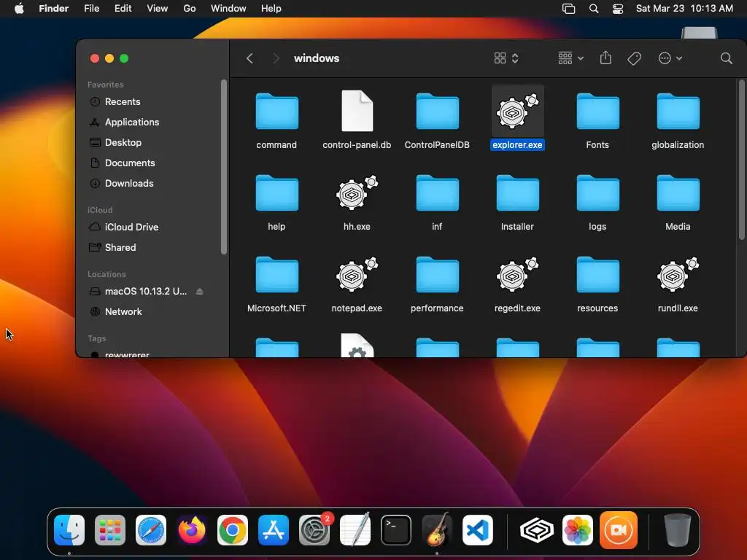Open App Store from the Dock

coord(274,530)
